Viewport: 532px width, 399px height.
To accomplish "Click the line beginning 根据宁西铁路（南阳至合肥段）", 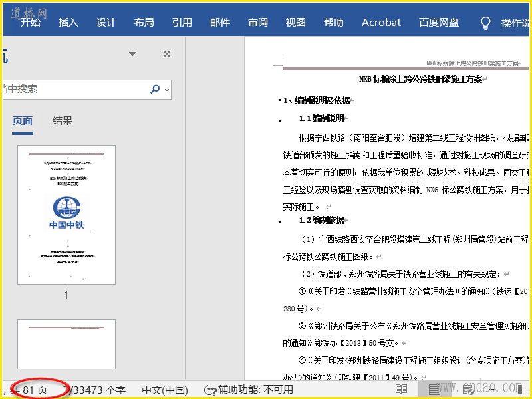I will [414, 138].
